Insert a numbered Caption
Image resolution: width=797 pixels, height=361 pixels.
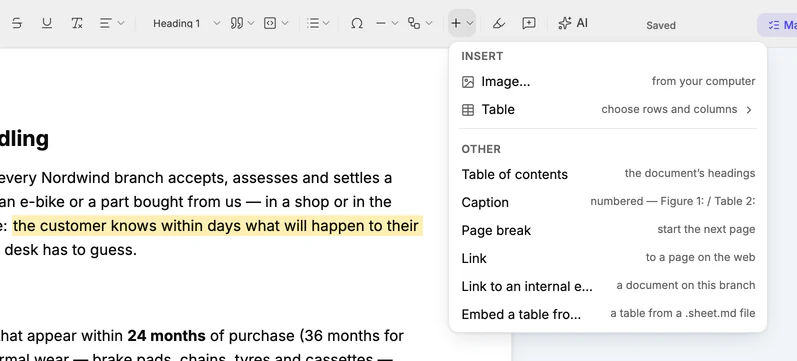click(x=608, y=202)
